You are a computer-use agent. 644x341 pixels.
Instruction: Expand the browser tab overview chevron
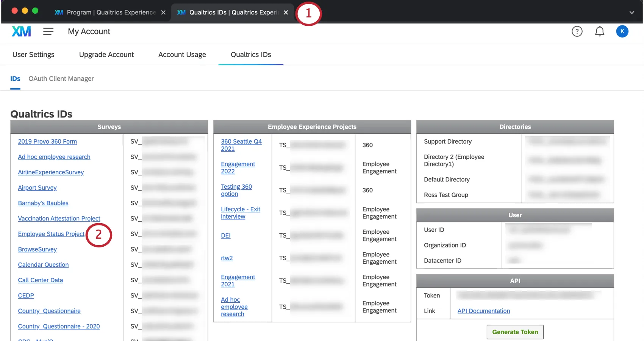tap(631, 12)
